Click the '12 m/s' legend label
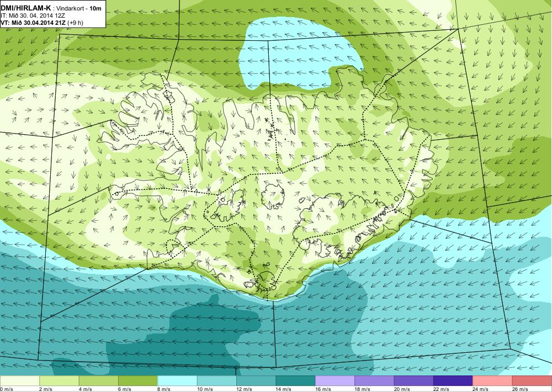 (x=245, y=389)
